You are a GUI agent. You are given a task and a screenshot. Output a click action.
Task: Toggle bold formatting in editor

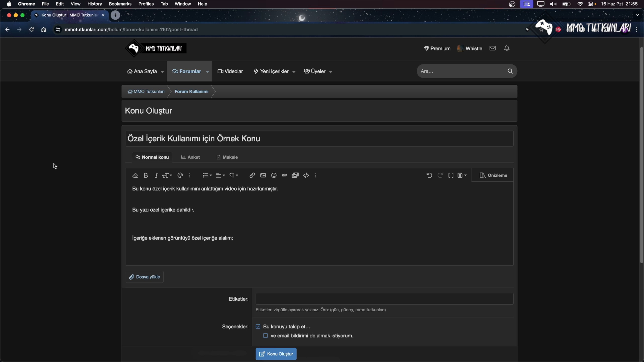tap(146, 175)
